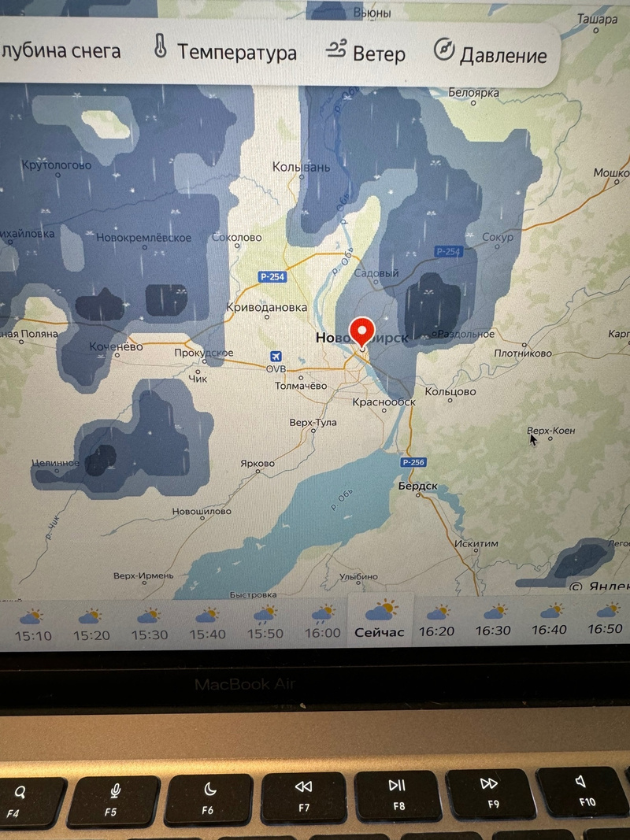Click the Краснообск label on the map
Screen dimensions: 630x840
pyautogui.click(x=384, y=401)
